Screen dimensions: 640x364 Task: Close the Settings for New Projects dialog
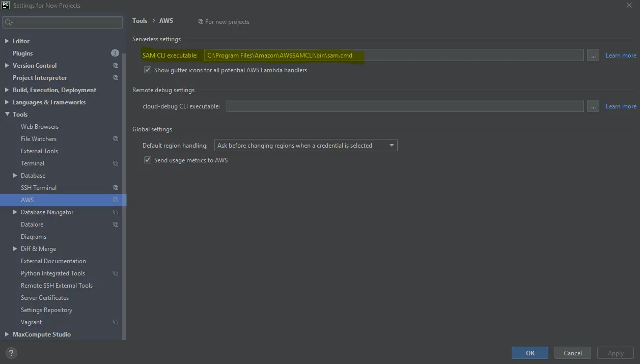pos(629,5)
